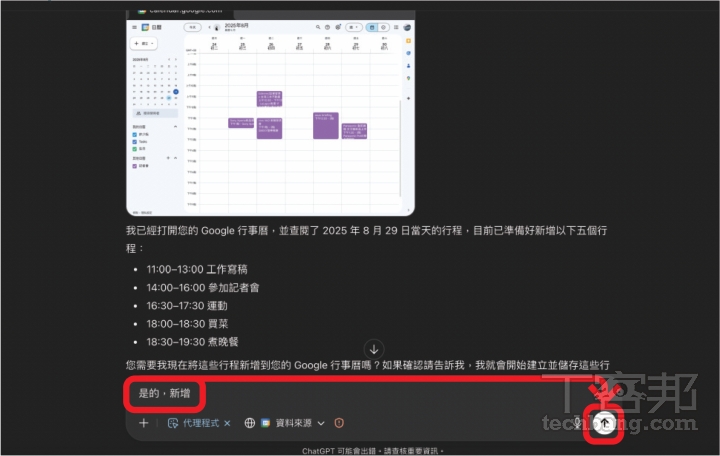Jump to latest with down-arrow button

(374, 349)
